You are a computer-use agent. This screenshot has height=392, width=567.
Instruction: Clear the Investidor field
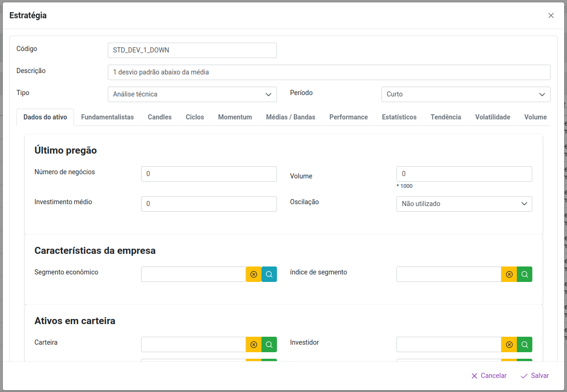(509, 345)
